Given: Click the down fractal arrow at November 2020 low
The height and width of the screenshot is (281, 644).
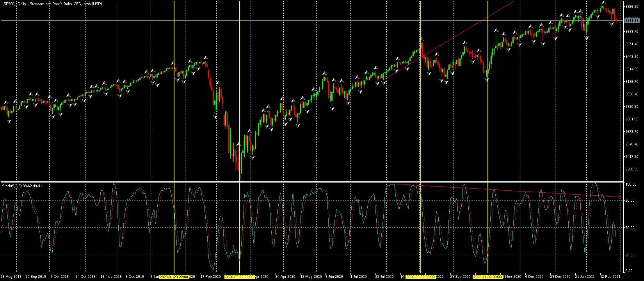Looking at the screenshot, I should coord(486,80).
